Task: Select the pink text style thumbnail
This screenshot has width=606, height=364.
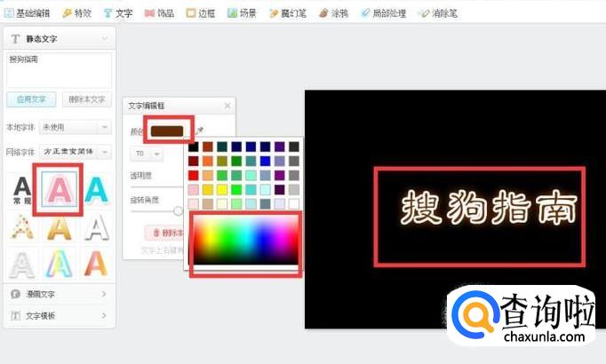Action: pyautogui.click(x=60, y=189)
